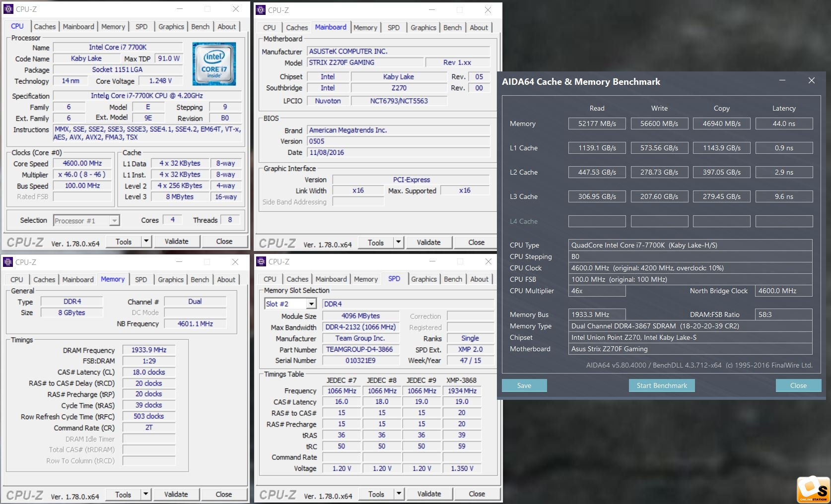Image resolution: width=831 pixels, height=504 pixels.
Task: Click the manufacturer ASUSTeK COMPUTER INC.
Action: (399, 51)
